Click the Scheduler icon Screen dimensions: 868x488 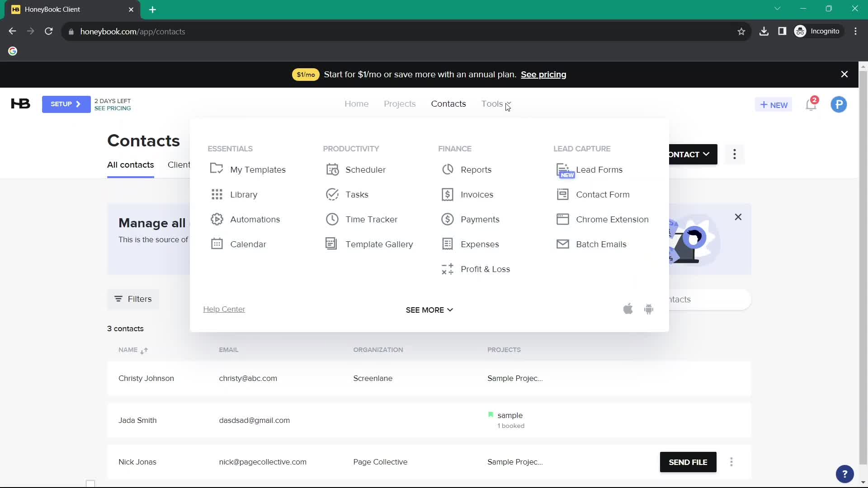click(332, 169)
